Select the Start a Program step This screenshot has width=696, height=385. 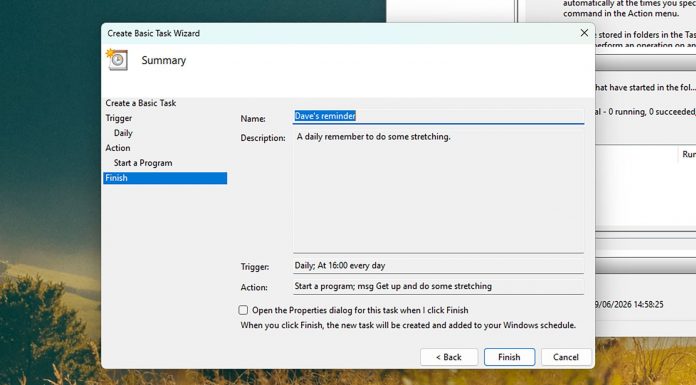[x=143, y=163]
